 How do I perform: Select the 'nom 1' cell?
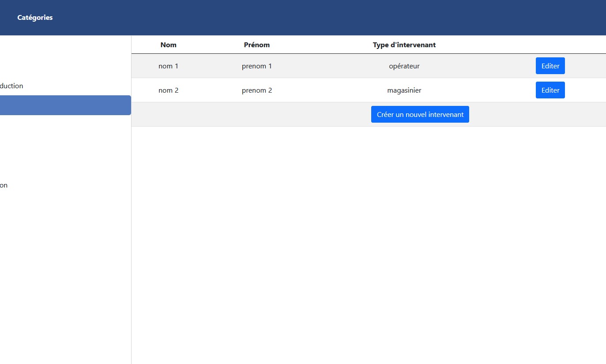click(168, 66)
